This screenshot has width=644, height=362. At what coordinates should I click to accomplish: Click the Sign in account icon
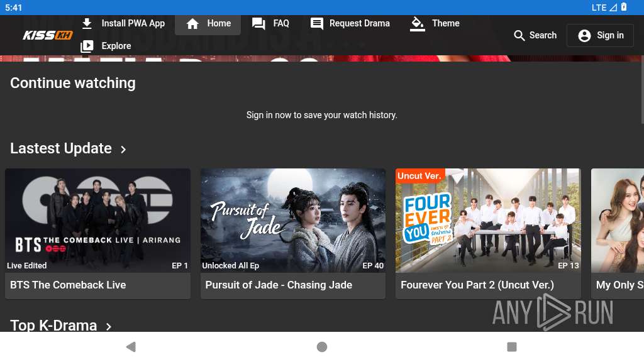click(584, 36)
